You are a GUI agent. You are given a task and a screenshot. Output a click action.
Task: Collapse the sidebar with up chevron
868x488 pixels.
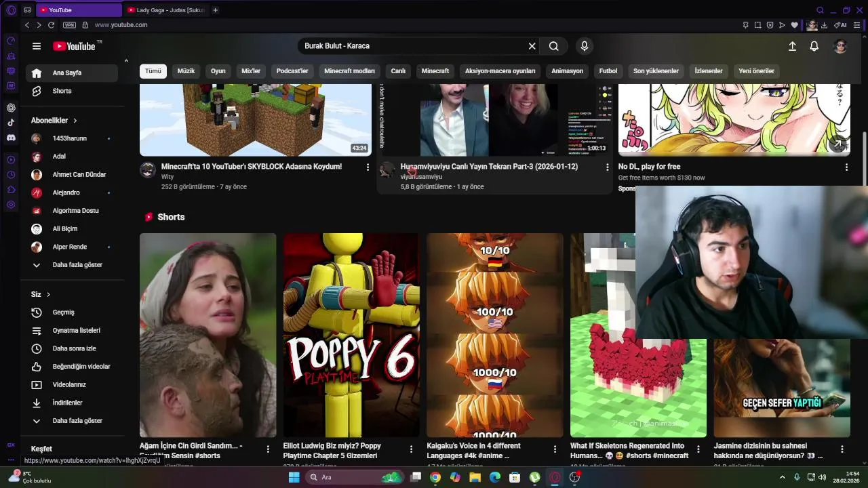[x=125, y=61]
